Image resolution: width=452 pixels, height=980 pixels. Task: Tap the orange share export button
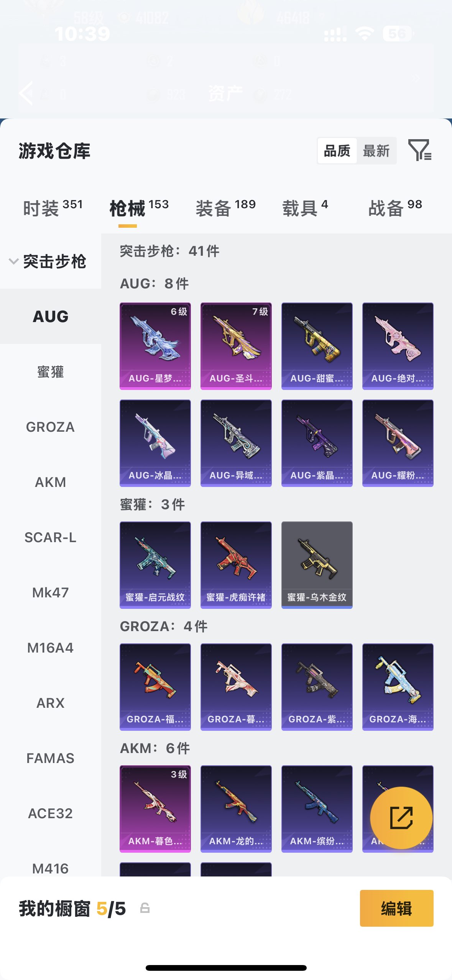pyautogui.click(x=401, y=817)
